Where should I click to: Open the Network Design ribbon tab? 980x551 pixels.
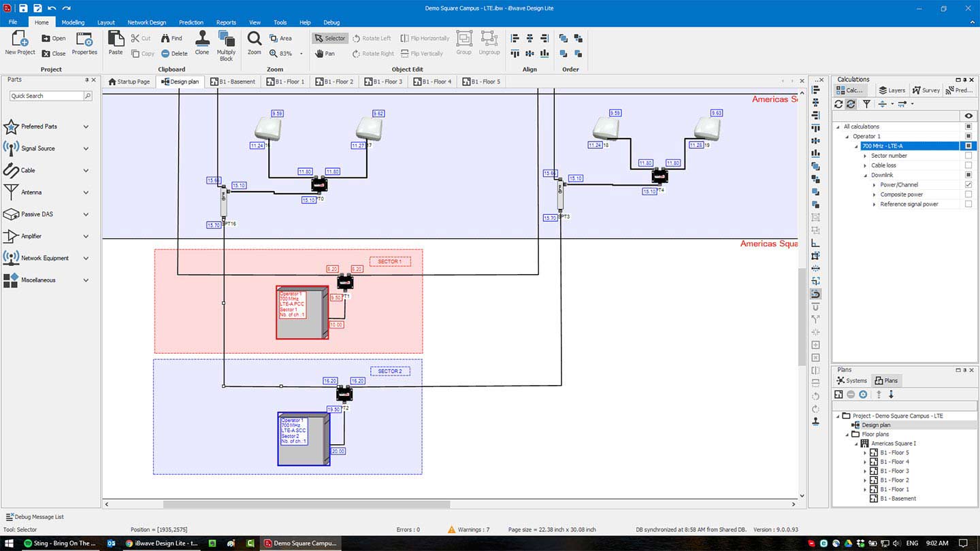pyautogui.click(x=146, y=22)
